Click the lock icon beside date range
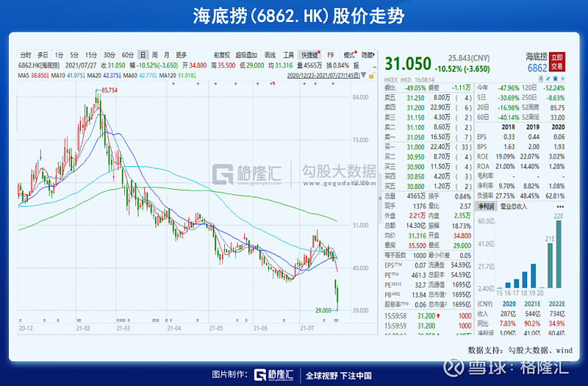This screenshot has height=386, width=588. (372, 76)
